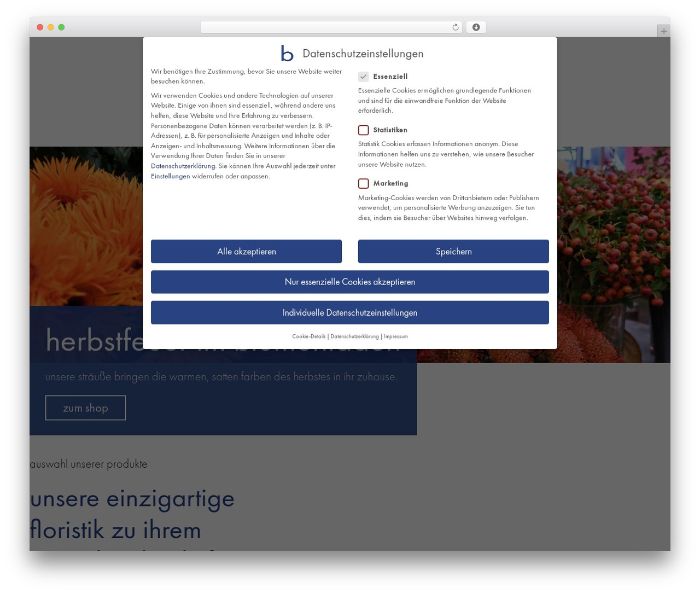
Task: Click the Marketing label text
Action: [x=391, y=184]
